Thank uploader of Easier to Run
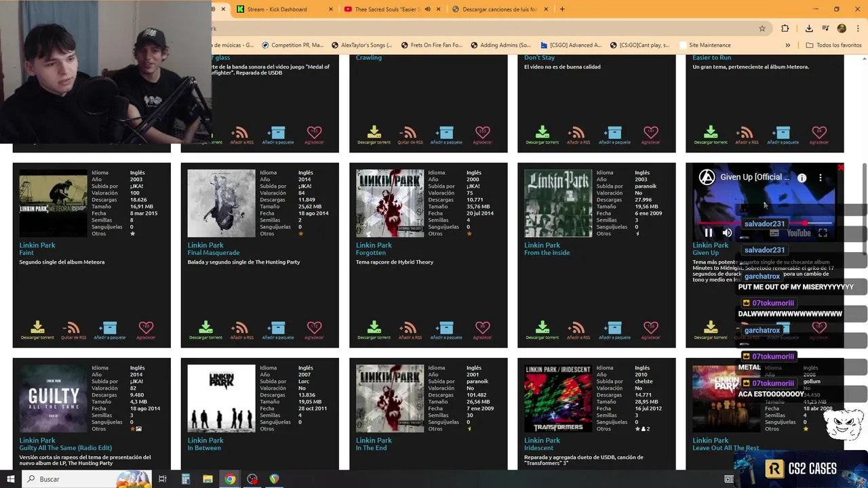Image resolution: width=868 pixels, height=488 pixels. [x=818, y=135]
